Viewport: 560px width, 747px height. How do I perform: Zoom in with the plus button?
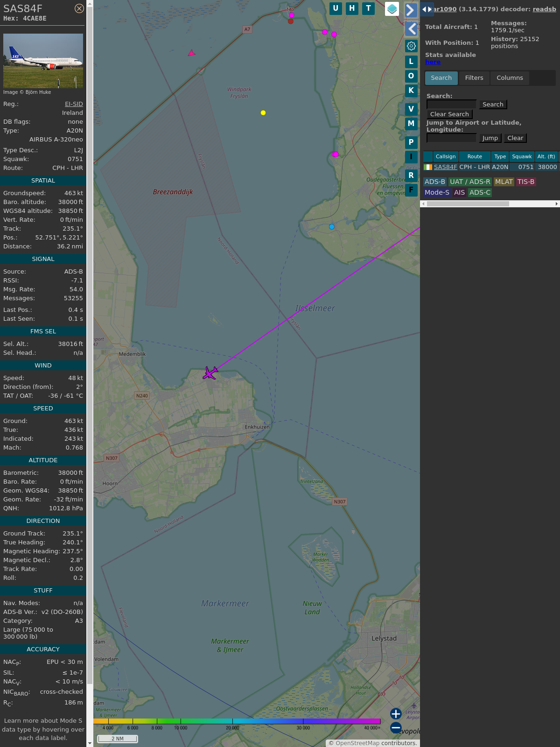[396, 714]
